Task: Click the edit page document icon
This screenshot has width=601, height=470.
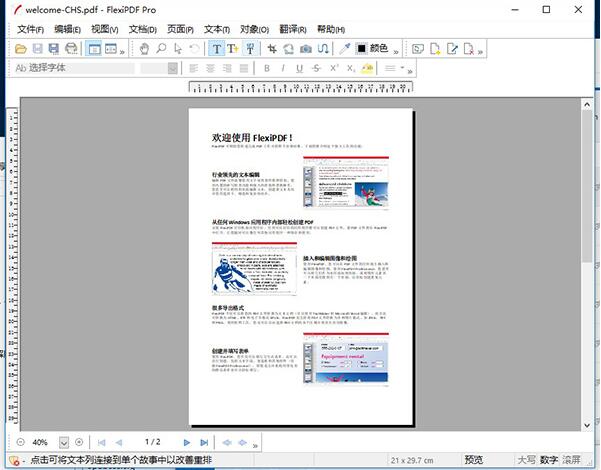Action: (x=452, y=49)
